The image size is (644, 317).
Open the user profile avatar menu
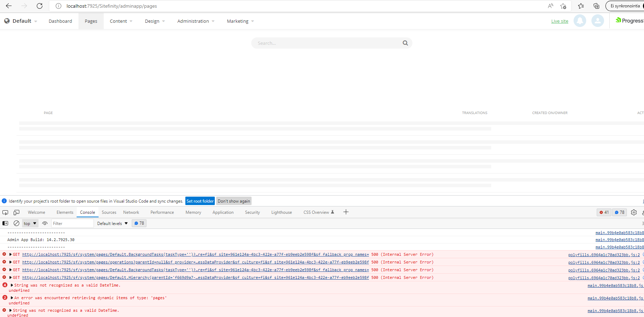pos(597,21)
